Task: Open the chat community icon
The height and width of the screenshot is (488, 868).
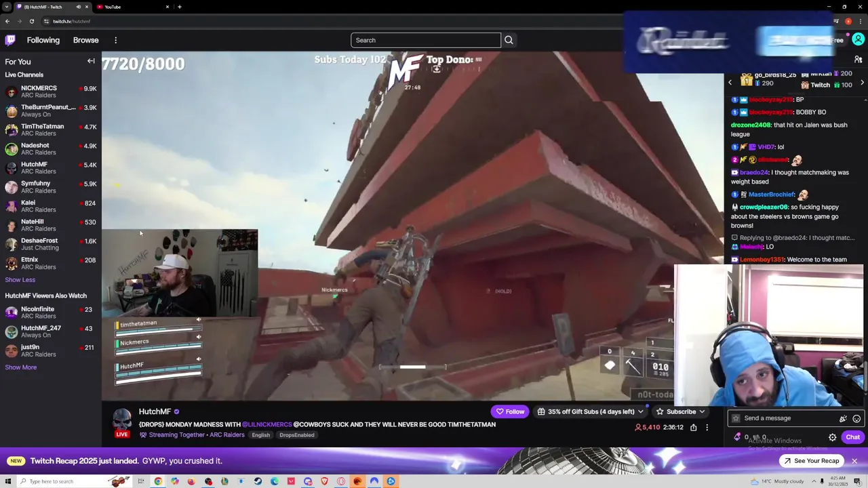Action: coord(858,60)
